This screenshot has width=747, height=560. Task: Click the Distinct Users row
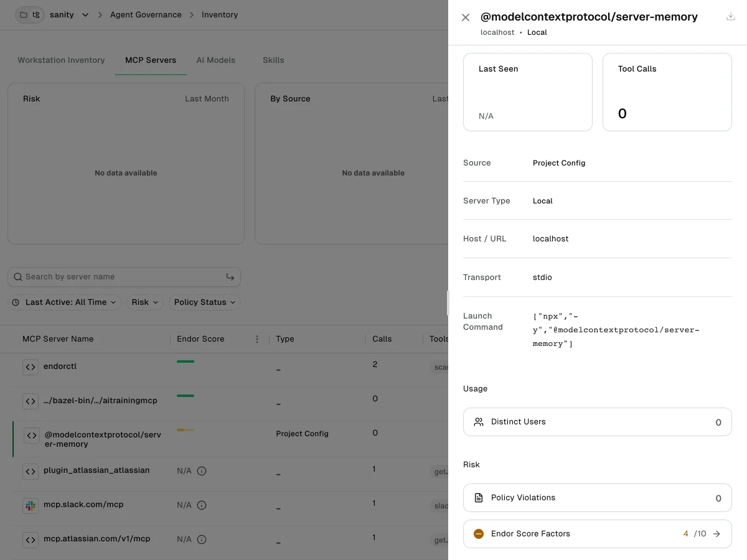[x=598, y=422]
